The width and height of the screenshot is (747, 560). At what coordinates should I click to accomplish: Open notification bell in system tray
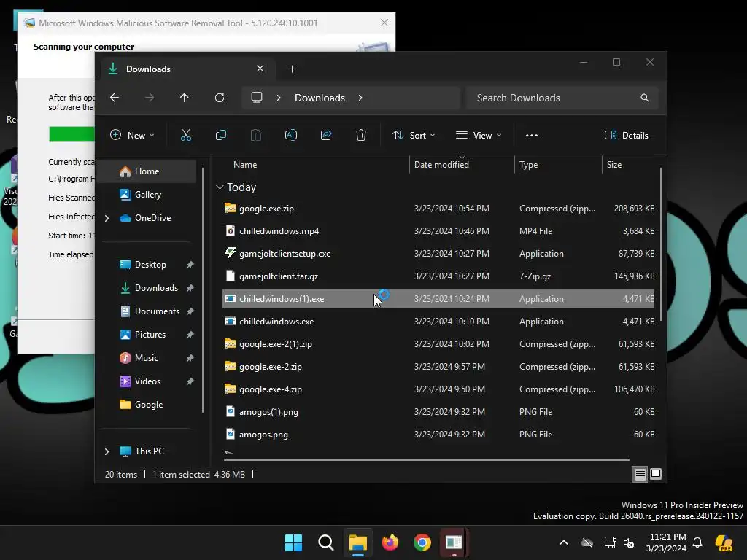coord(697,542)
